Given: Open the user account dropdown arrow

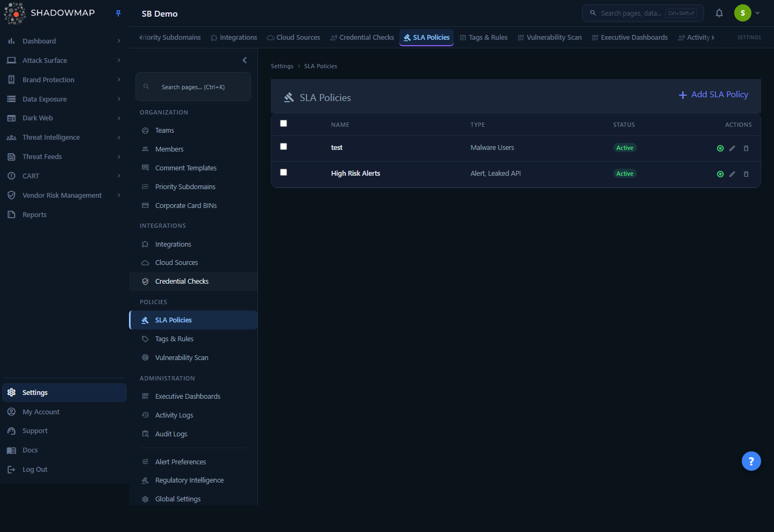Looking at the screenshot, I should click(x=757, y=13).
